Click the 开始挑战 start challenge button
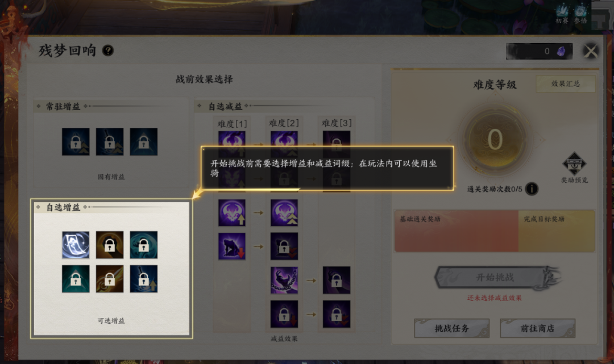Screen dimensions: 614x364 pyautogui.click(x=495, y=277)
